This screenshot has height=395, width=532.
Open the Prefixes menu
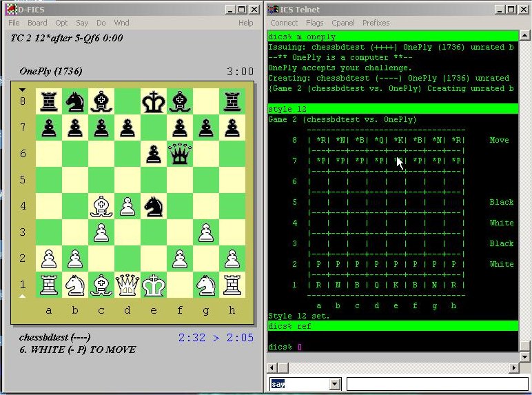[x=376, y=23]
